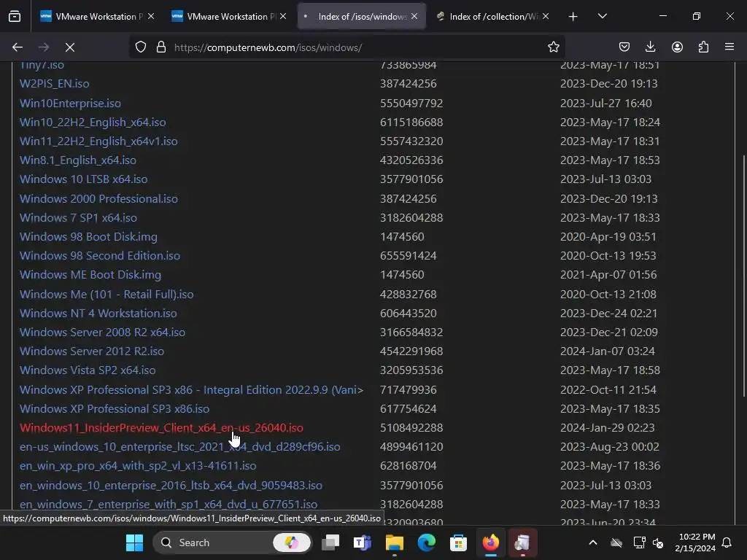Download Windows Me (101 - Retail Full).iso
This screenshot has height=560, width=747.
(x=107, y=295)
